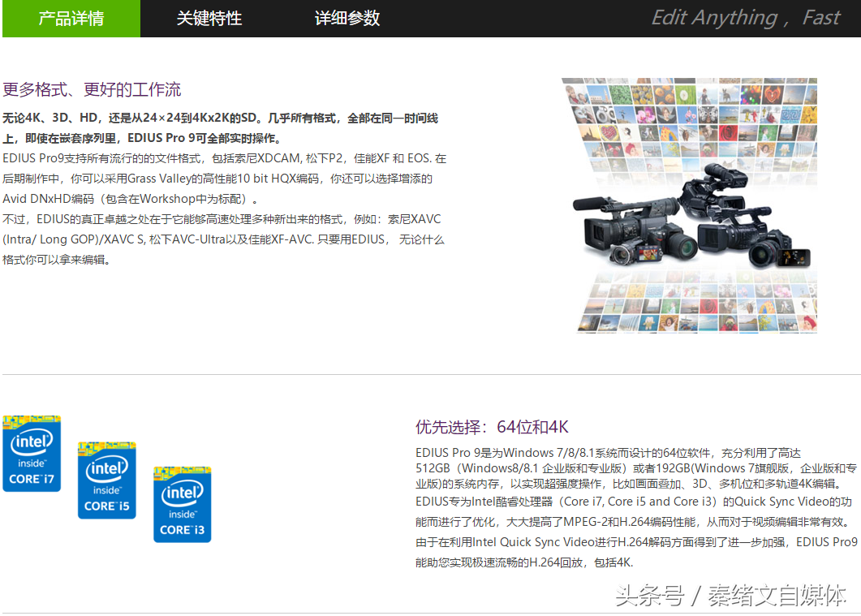The height and width of the screenshot is (616, 861).
Task: Click the bold line starting 无论4K、3D、HD
Action: 220,118
